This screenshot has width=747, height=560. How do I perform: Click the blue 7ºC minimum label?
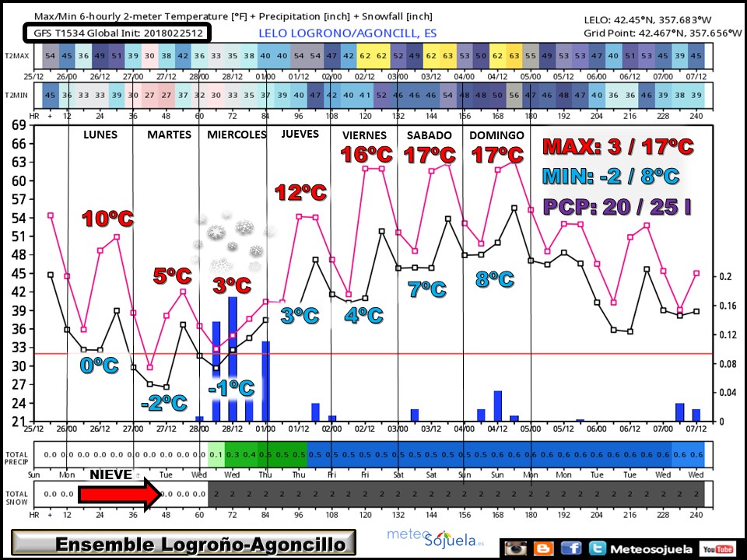427,289
